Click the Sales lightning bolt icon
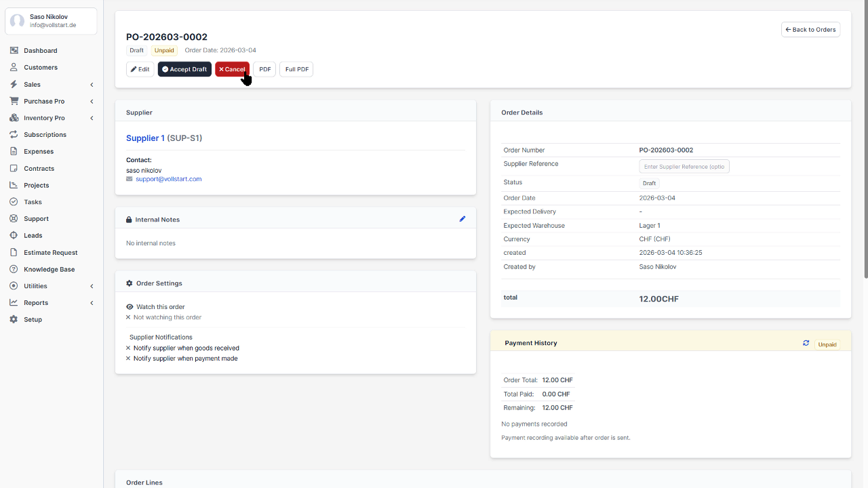868x488 pixels. click(x=14, y=84)
